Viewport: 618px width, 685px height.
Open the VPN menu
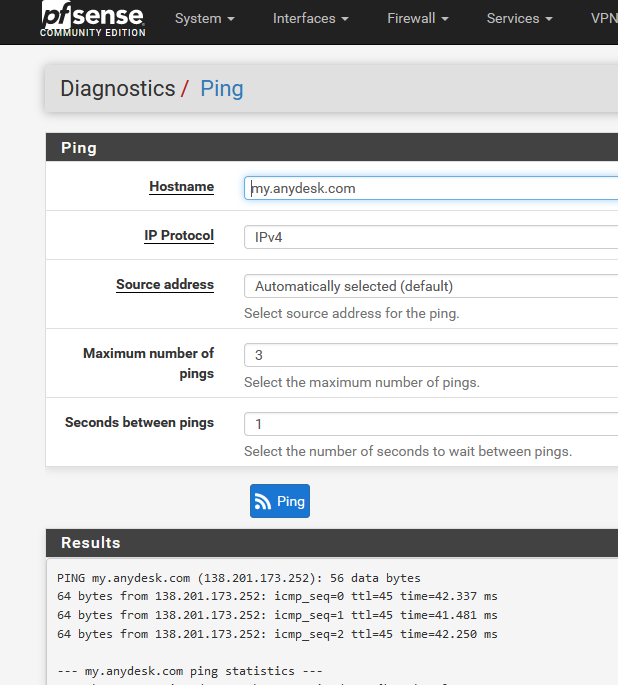tap(604, 18)
